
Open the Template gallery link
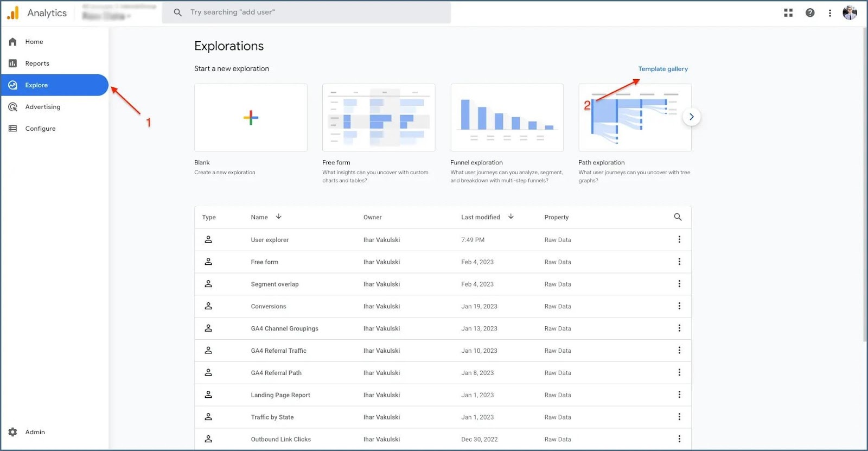coord(663,69)
